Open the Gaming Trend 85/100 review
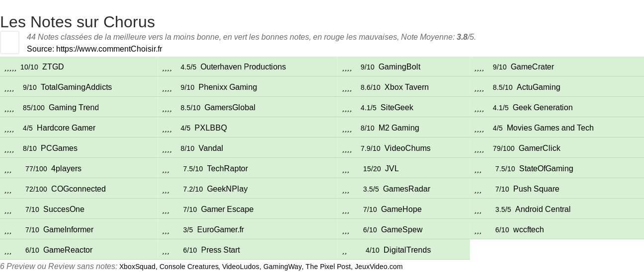Viewport: 644px width, 272px height. point(74,108)
